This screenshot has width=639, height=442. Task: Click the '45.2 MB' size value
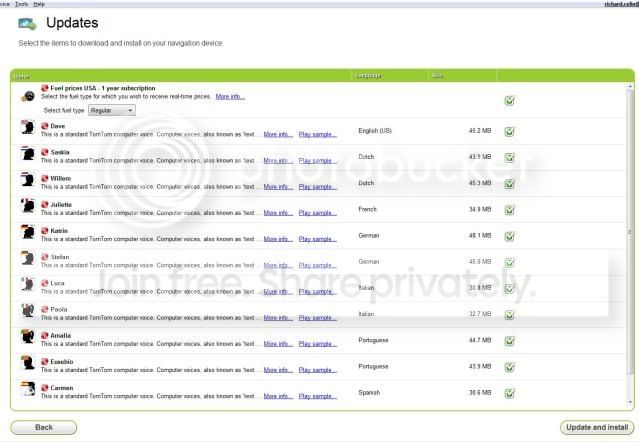[x=480, y=131]
